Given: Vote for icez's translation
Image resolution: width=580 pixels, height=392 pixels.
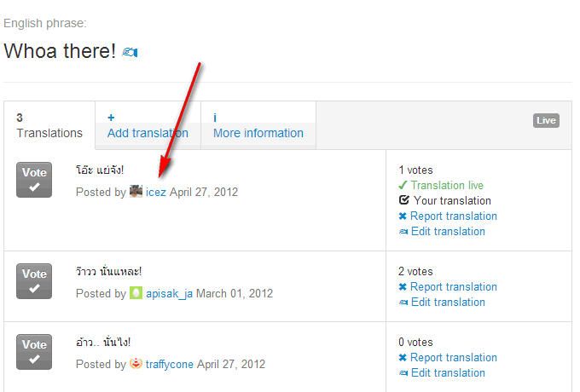Looking at the screenshot, I should [34, 180].
